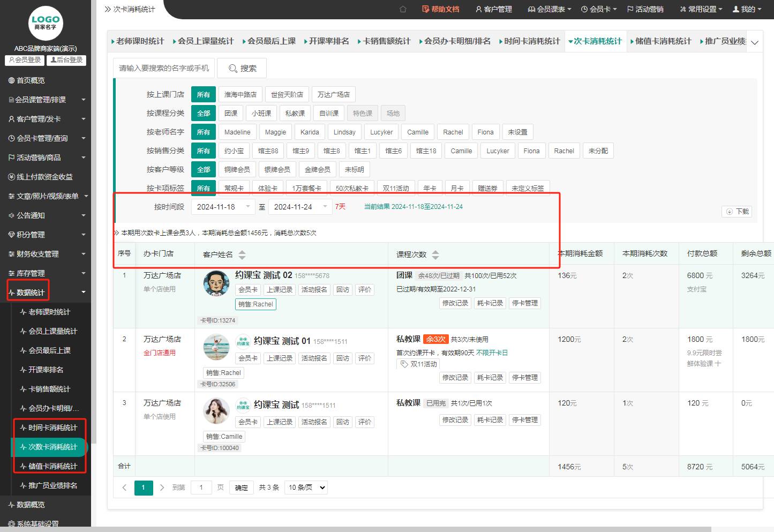The height and width of the screenshot is (532, 774).
Task: Click the plus after 鲜体验课
Action: (x=718, y=363)
